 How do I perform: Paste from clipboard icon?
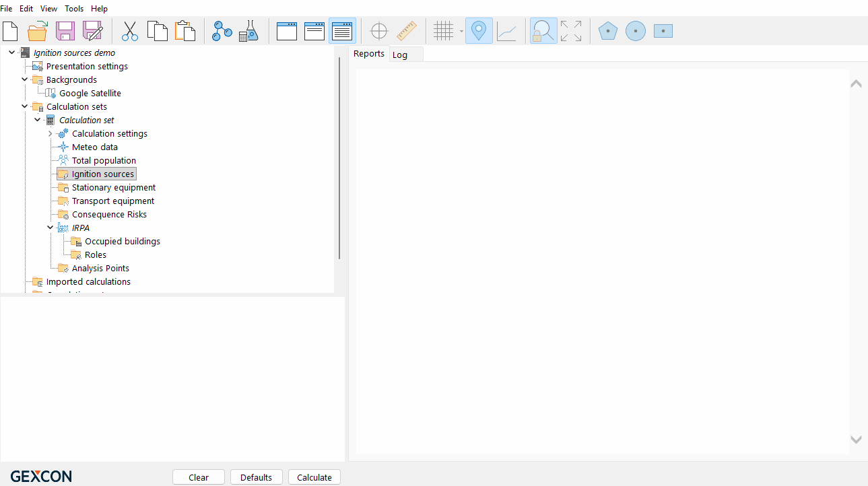point(185,31)
